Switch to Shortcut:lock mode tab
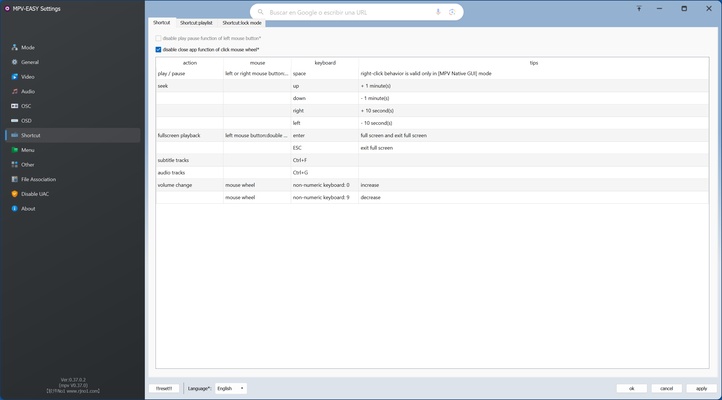722x400 pixels. pyautogui.click(x=242, y=23)
